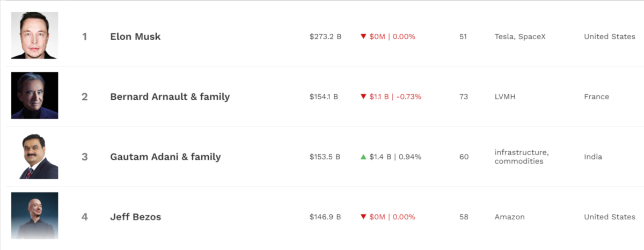
Task: Click the Gautam Adani & family name
Action: tap(165, 157)
